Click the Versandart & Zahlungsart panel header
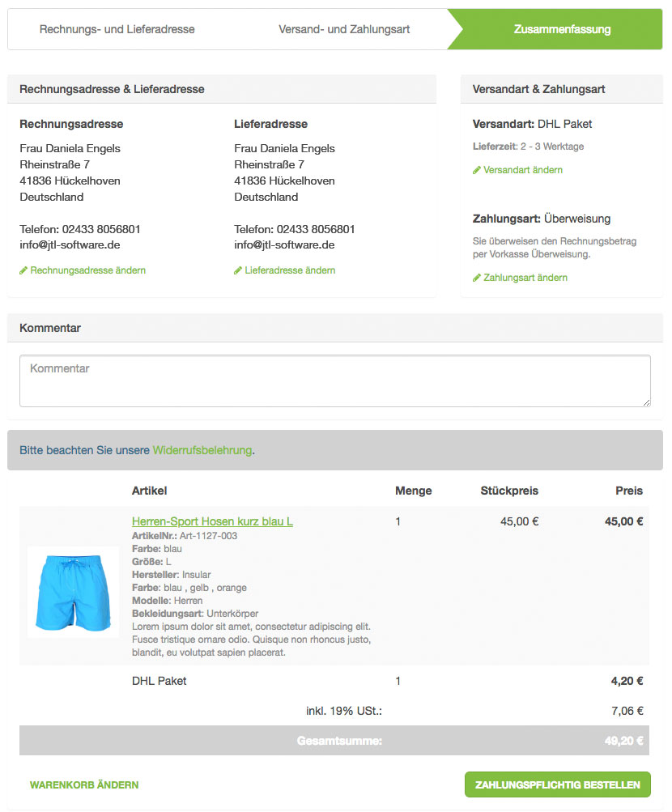 click(x=561, y=89)
